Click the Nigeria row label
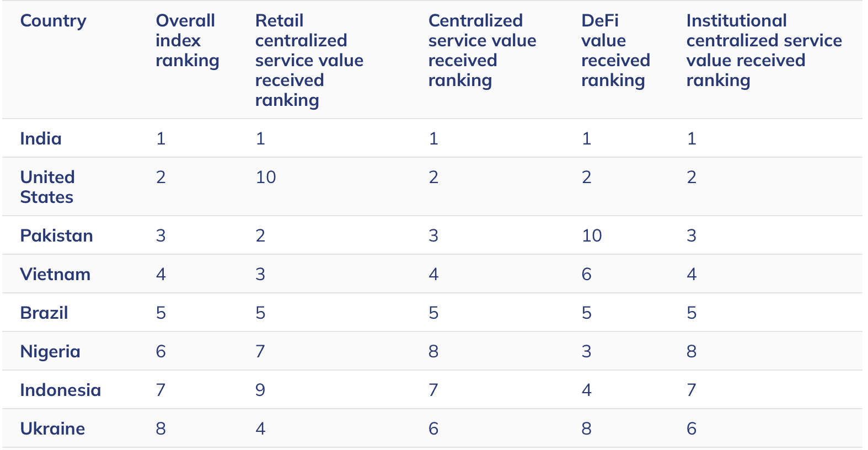Screen dimensions: 868x450 click(x=50, y=351)
